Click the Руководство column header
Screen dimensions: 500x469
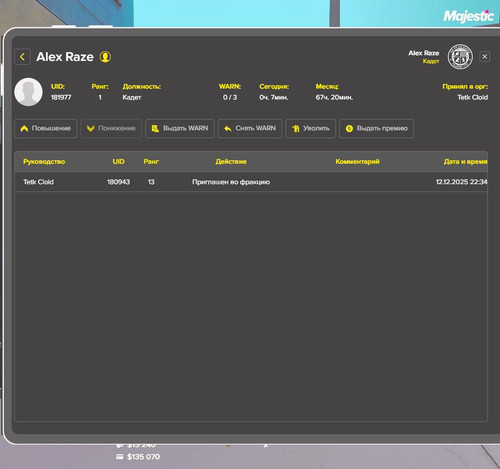pyautogui.click(x=44, y=162)
